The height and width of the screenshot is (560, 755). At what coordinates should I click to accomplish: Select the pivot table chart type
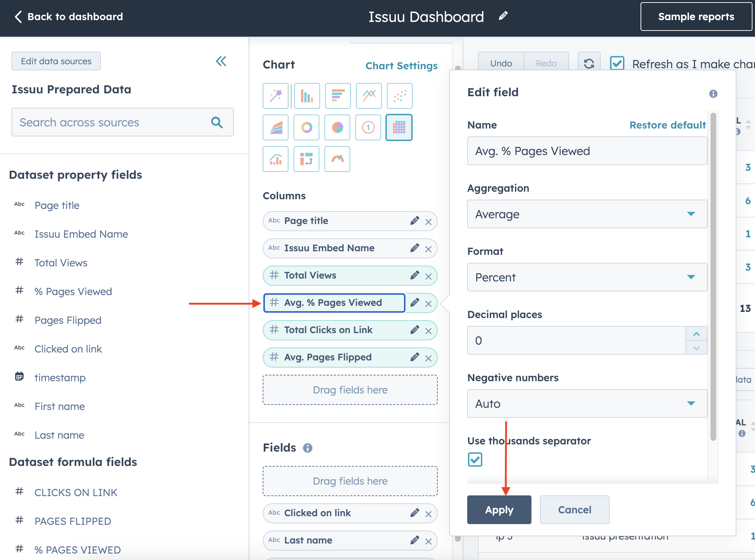[306, 159]
